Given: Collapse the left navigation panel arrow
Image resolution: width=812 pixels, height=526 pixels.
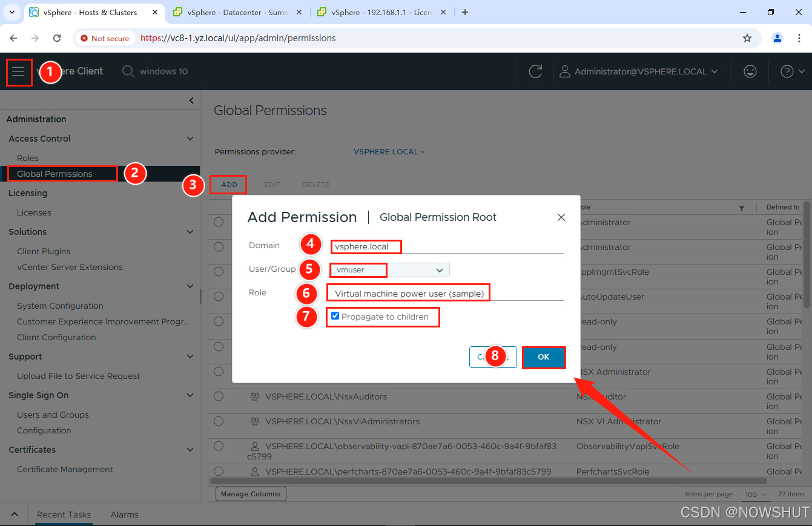Looking at the screenshot, I should (x=191, y=100).
